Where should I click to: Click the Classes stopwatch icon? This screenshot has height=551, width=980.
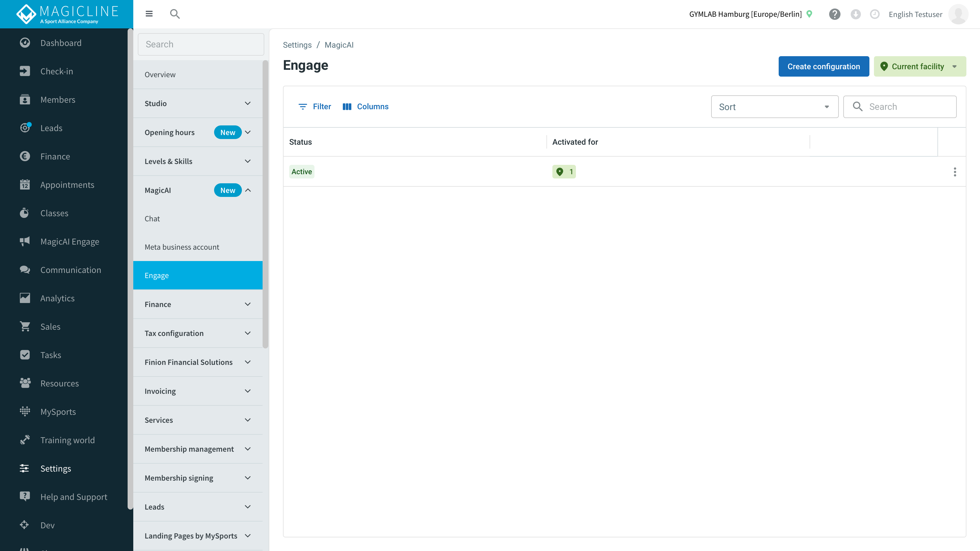[x=25, y=213]
